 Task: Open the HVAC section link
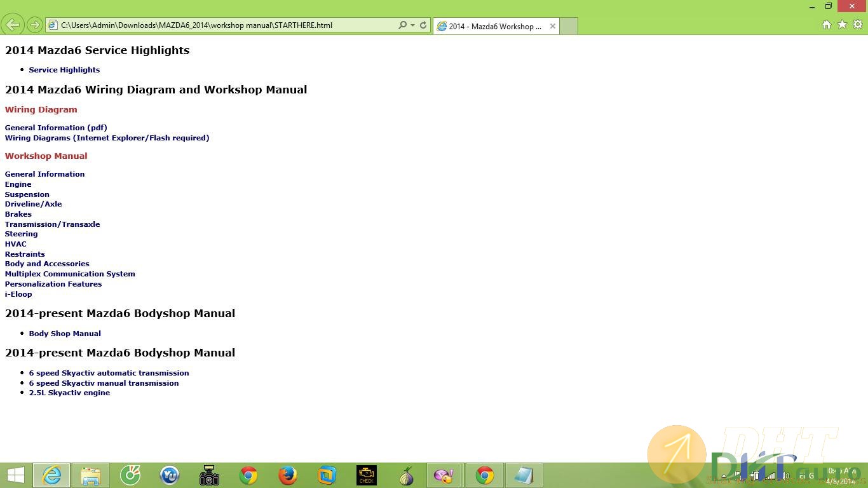point(16,244)
